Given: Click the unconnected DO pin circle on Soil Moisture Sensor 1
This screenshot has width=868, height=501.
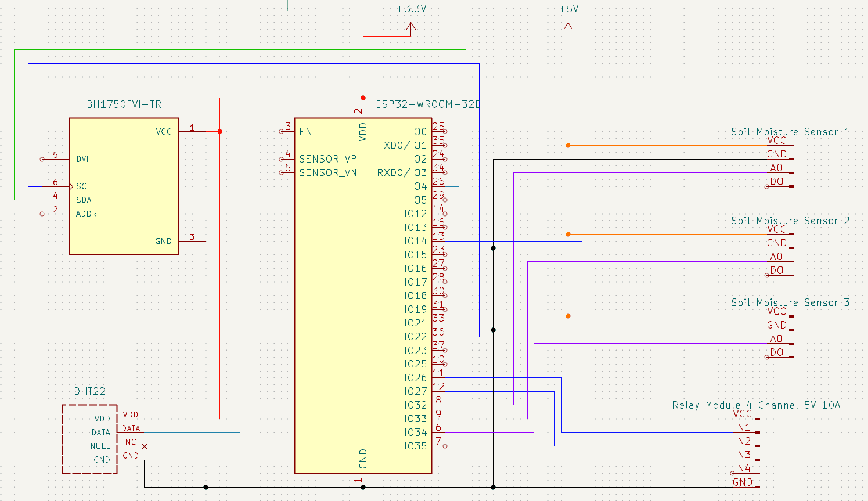Looking at the screenshot, I should pyautogui.click(x=768, y=188).
